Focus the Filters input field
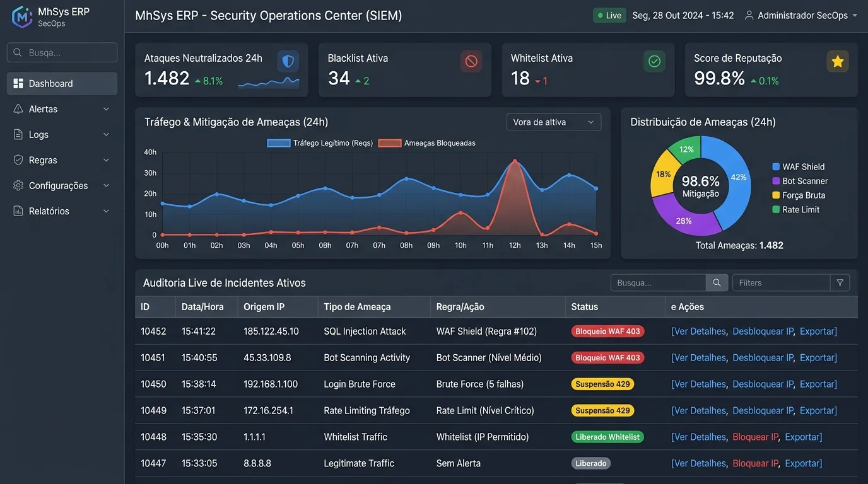 [x=781, y=283]
